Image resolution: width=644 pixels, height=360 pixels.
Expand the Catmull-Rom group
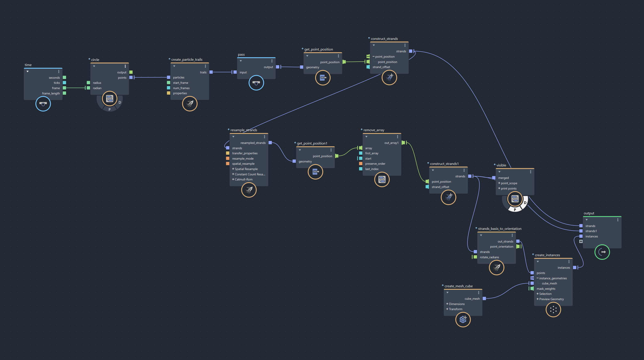coord(233,179)
